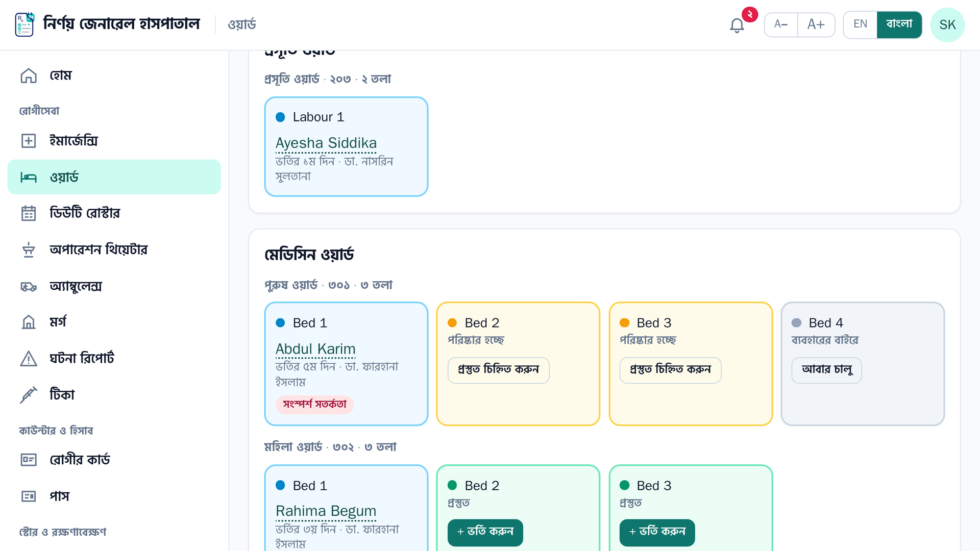Open patient Rahima Begum link
The width and height of the screenshot is (980, 551).
tap(326, 511)
